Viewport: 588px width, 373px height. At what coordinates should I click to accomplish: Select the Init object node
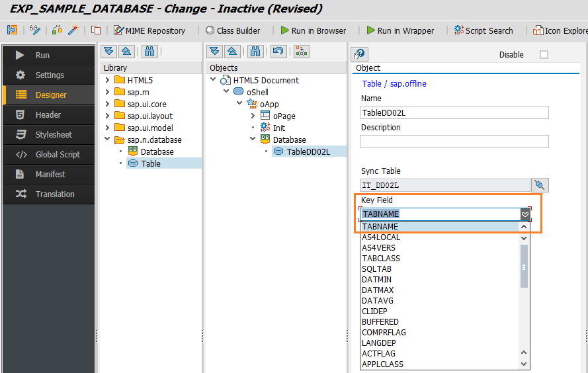coord(278,128)
